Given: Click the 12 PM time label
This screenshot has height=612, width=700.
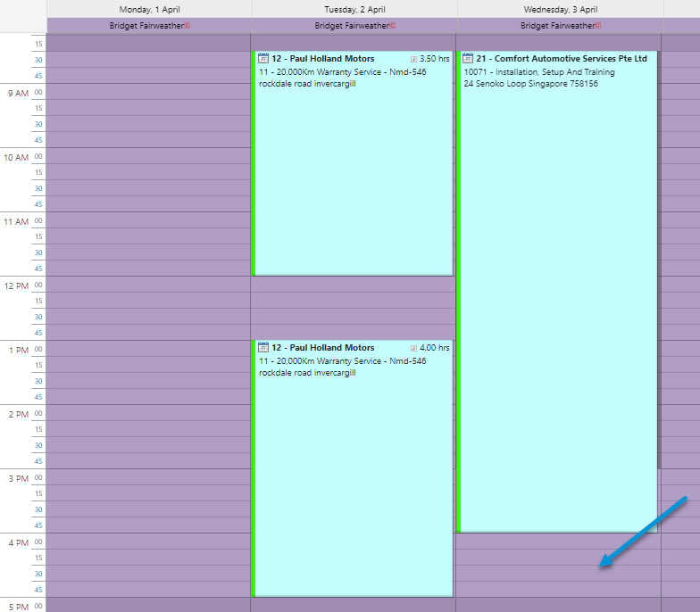Looking at the screenshot, I should pos(16,285).
